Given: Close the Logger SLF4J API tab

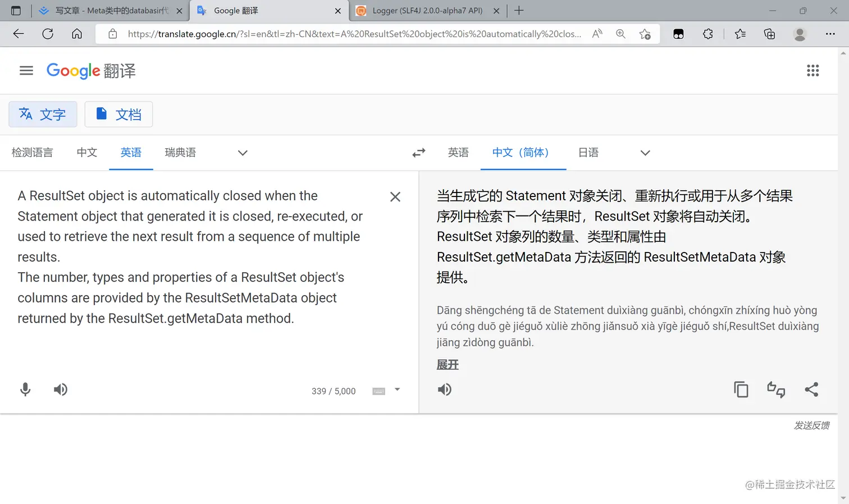Looking at the screenshot, I should pos(496,10).
